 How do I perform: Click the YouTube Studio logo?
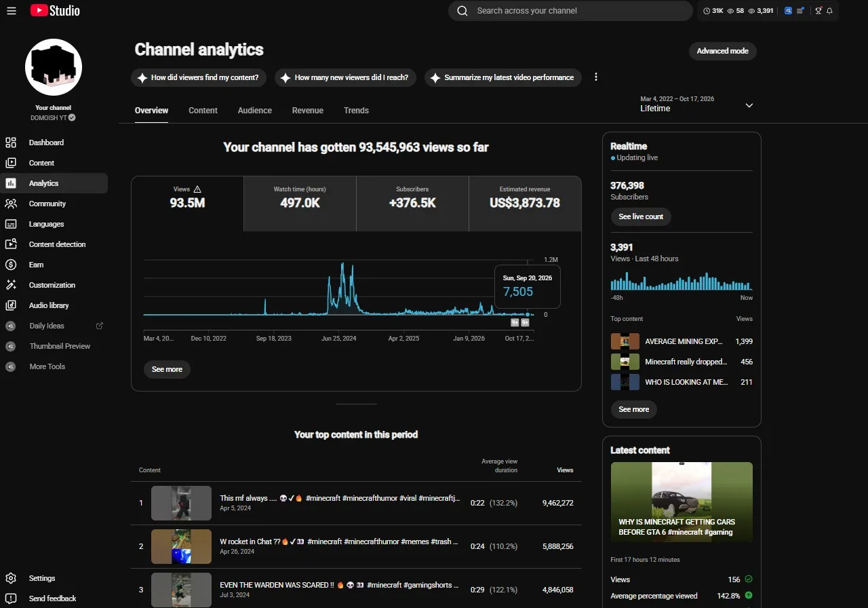[55, 11]
